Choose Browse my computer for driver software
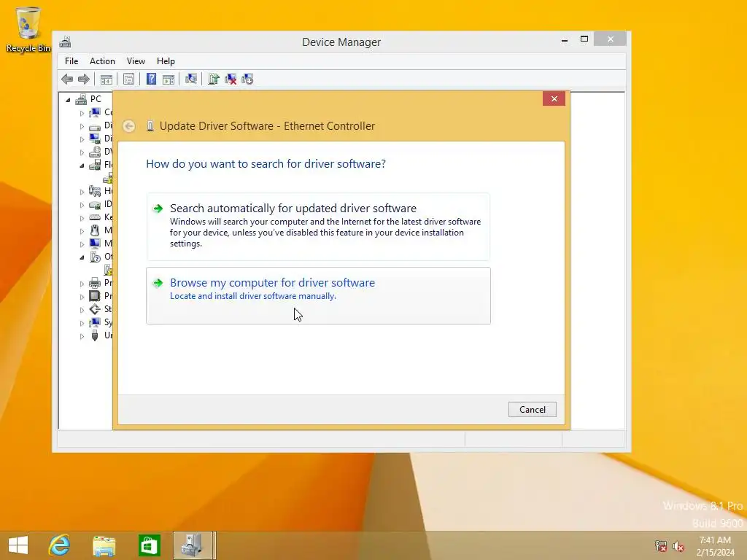The height and width of the screenshot is (560, 747). [318, 296]
